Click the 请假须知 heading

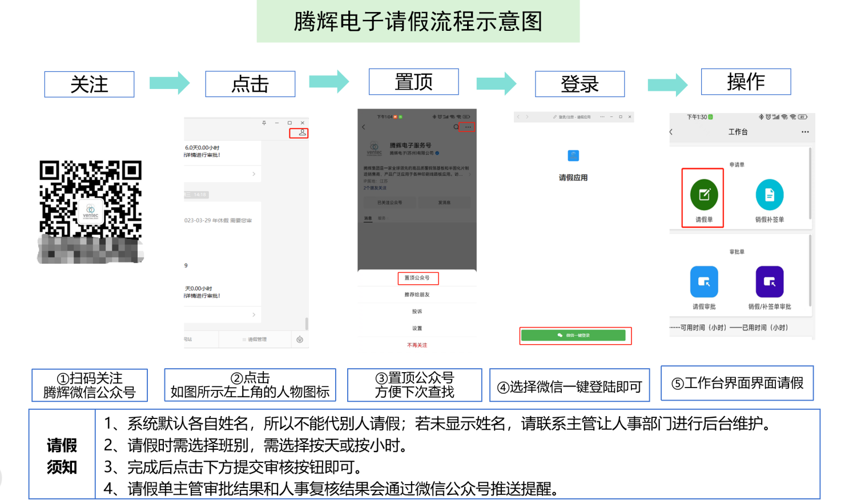click(x=62, y=456)
